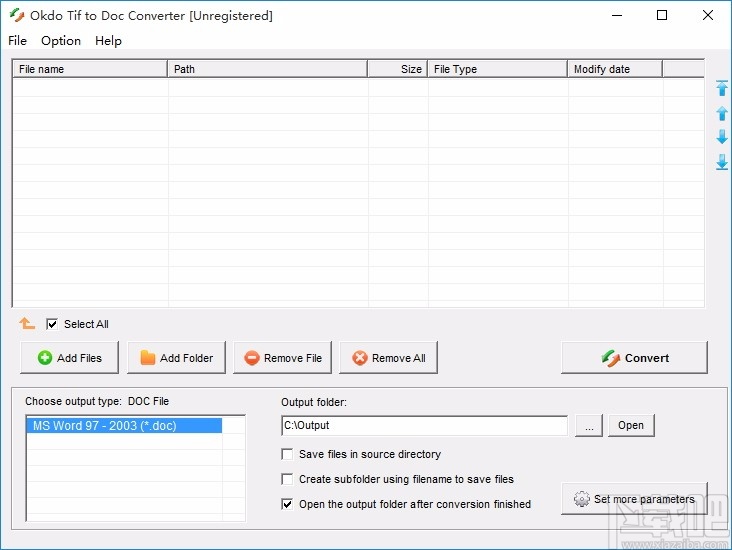Sort by the Path column header

[x=267, y=69]
